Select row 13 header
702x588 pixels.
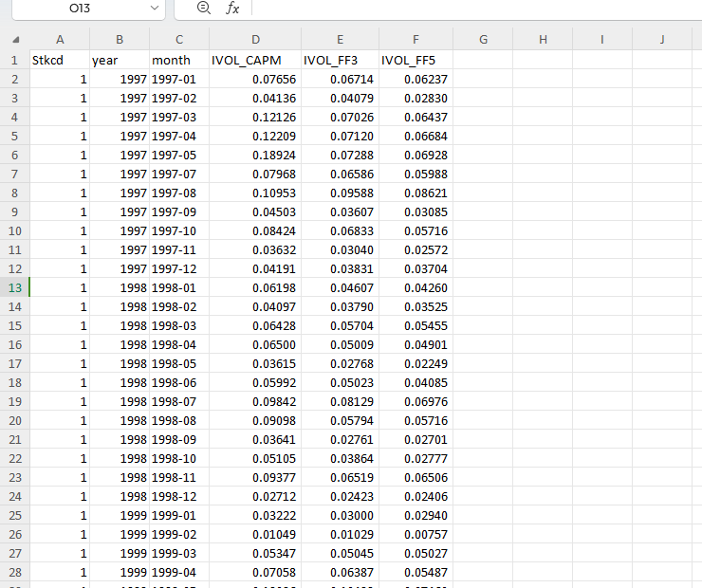click(x=15, y=287)
